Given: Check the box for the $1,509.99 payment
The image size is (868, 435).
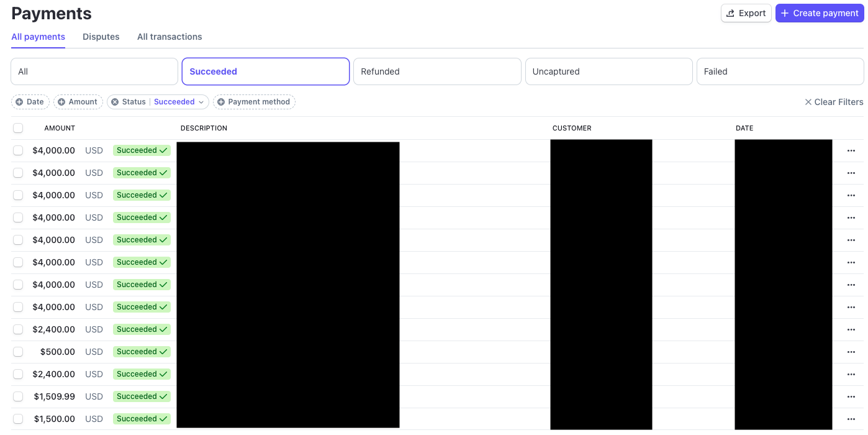Looking at the screenshot, I should tap(18, 396).
